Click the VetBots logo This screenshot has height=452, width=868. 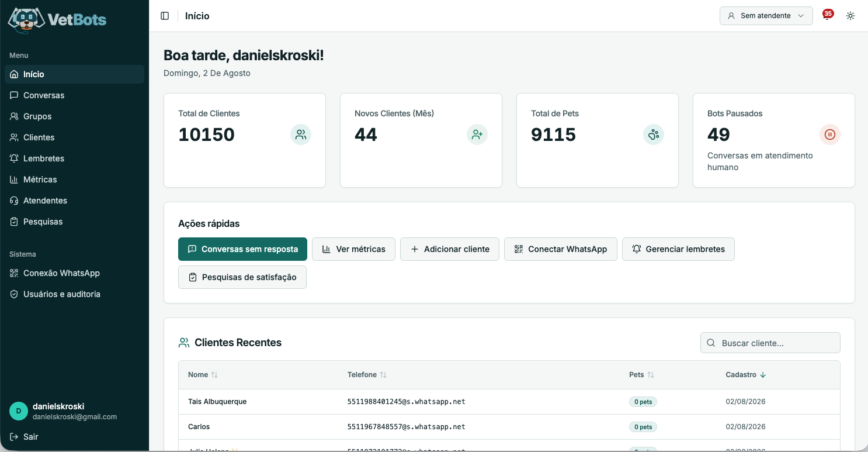tap(57, 19)
